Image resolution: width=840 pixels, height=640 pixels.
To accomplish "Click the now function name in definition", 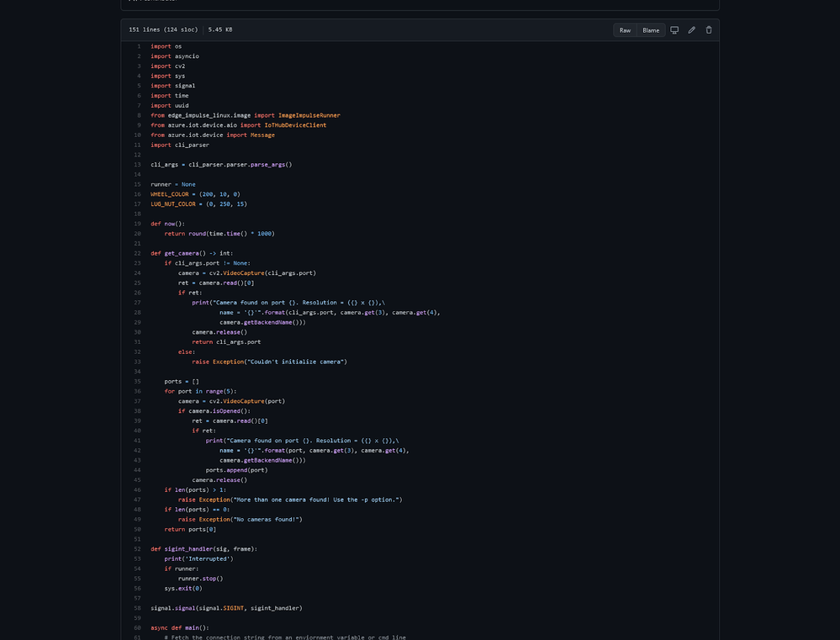I will (x=169, y=224).
